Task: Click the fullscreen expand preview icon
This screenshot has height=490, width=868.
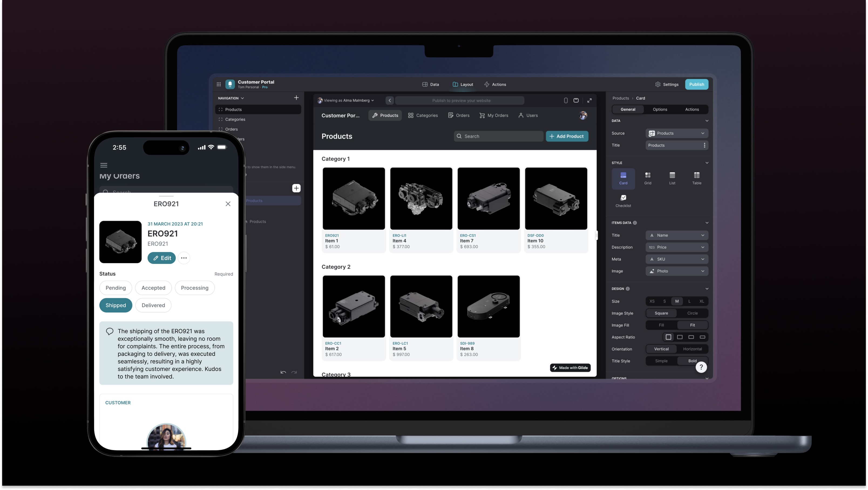Action: [x=589, y=100]
